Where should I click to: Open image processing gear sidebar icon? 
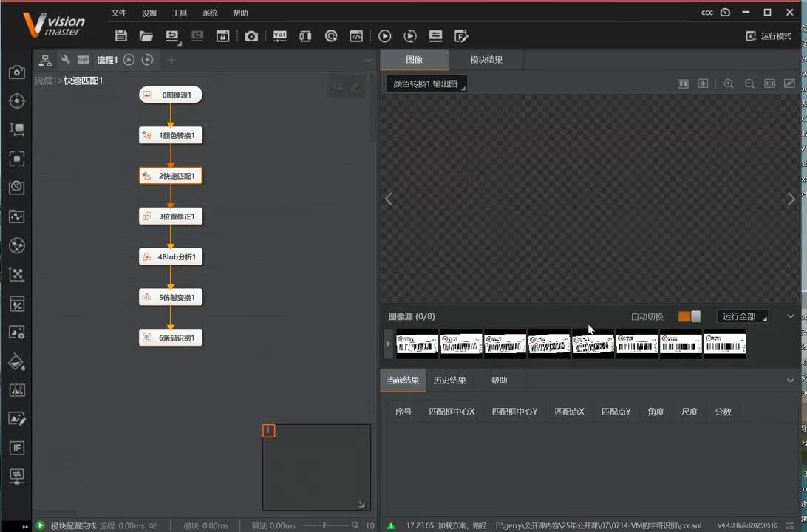[x=17, y=332]
